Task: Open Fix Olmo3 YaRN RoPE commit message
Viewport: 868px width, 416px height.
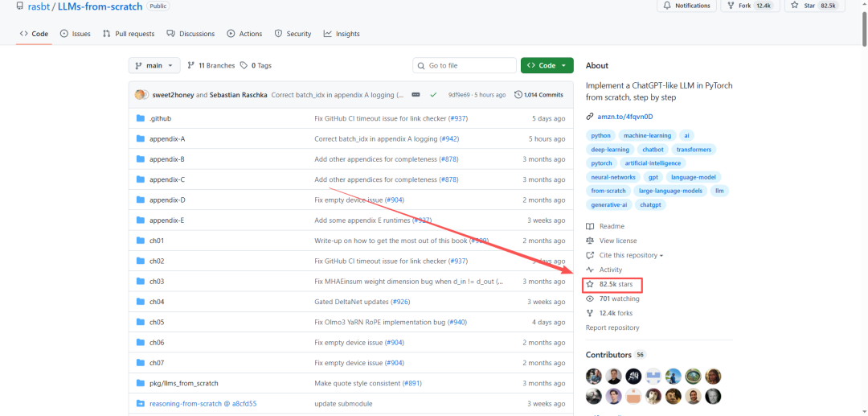Action: (x=380, y=322)
